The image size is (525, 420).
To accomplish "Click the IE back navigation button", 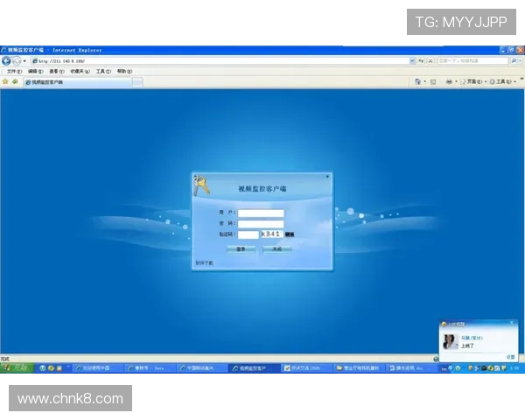I will pos(6,61).
